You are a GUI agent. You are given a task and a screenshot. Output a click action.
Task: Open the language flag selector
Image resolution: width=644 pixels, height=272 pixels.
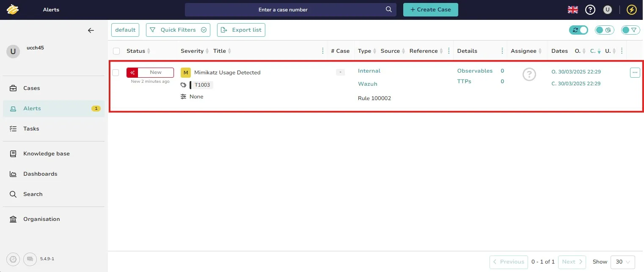point(573,10)
